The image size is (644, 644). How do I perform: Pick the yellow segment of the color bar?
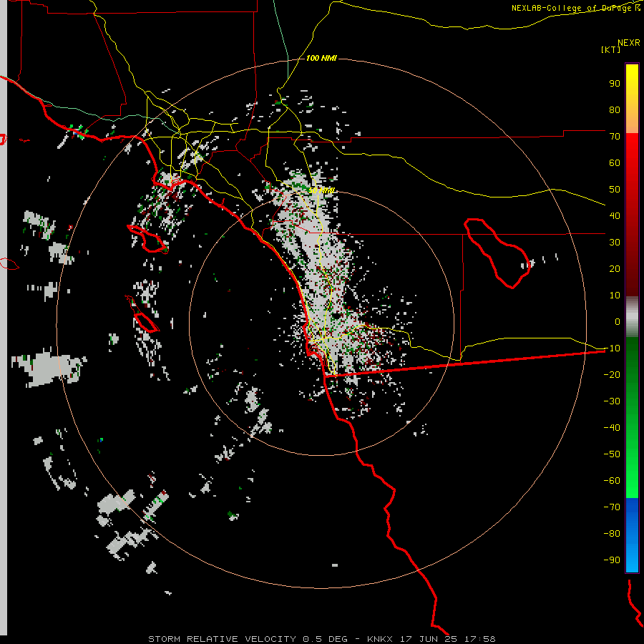pyautogui.click(x=632, y=99)
